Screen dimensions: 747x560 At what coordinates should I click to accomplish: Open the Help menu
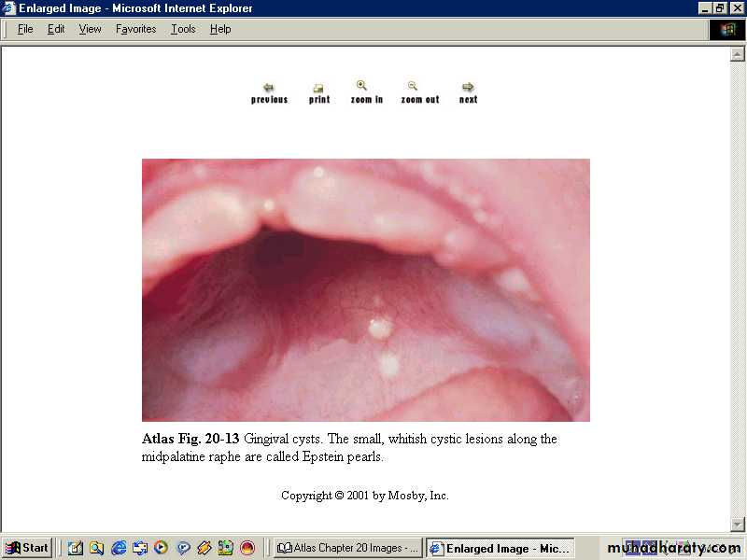click(x=220, y=29)
